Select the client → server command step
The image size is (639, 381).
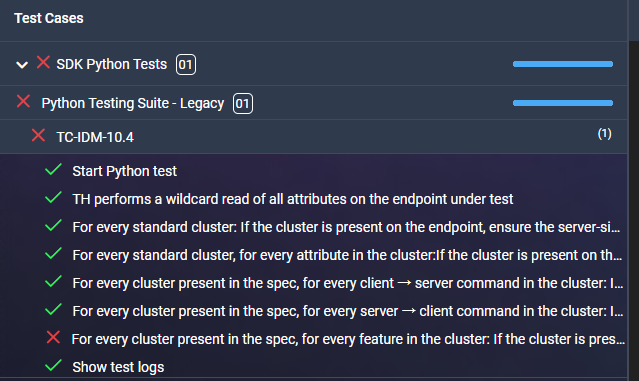click(x=348, y=283)
